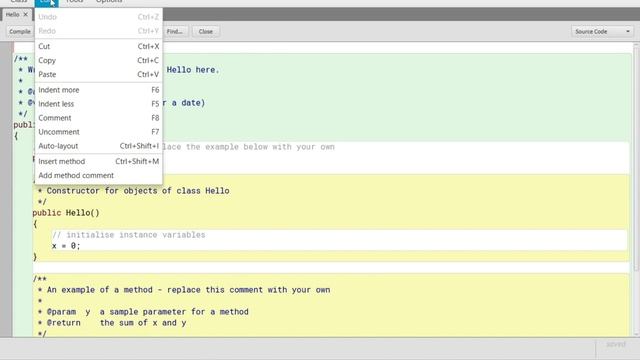Click the 'saved' status indicator

tap(616, 344)
